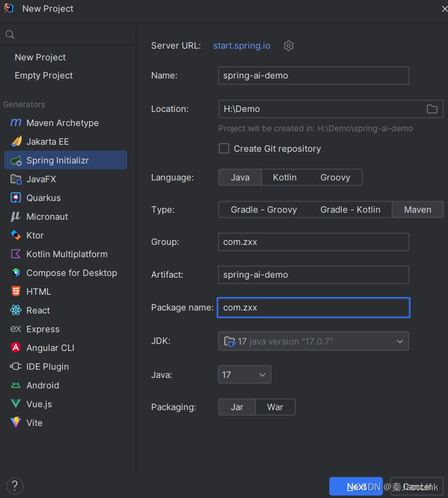Select Kotlin language option
This screenshot has width=448, height=498.
coord(285,177)
